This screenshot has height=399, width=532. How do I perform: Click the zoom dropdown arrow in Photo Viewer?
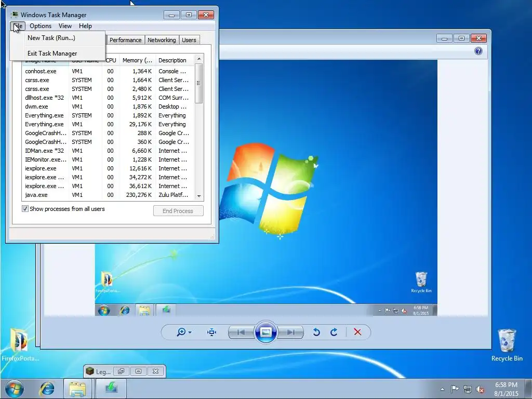[x=190, y=332]
